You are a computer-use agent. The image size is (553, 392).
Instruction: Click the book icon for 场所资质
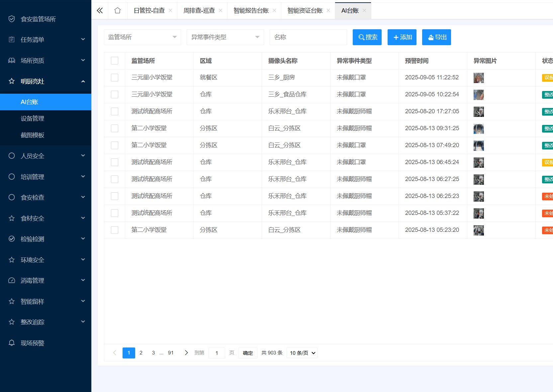coord(12,60)
